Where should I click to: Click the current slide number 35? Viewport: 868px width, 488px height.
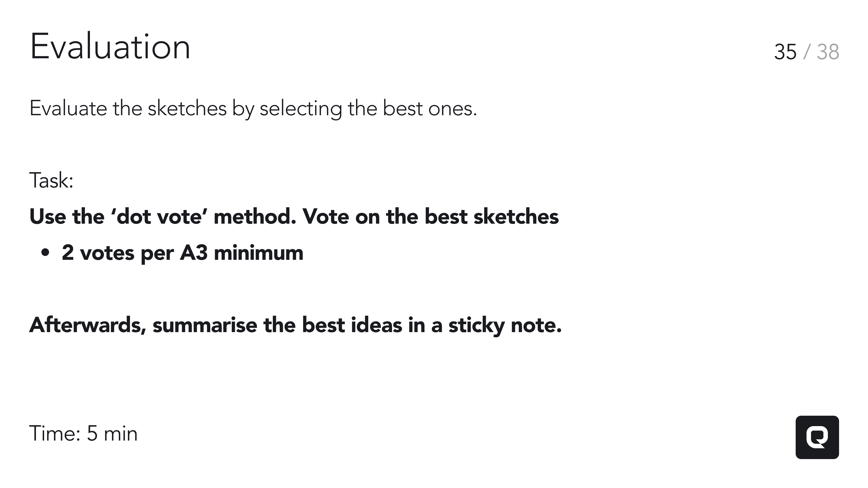click(x=785, y=52)
